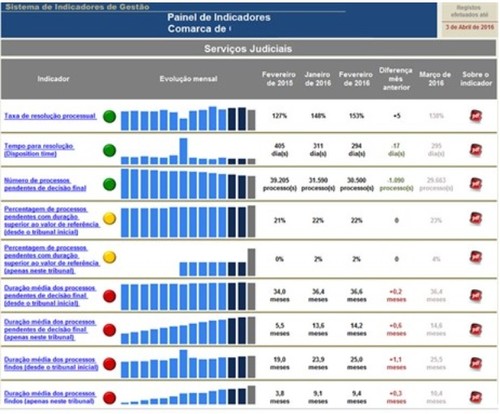Open PDF icon for Duração média findos (apenas neste tribunal)

[476, 397]
